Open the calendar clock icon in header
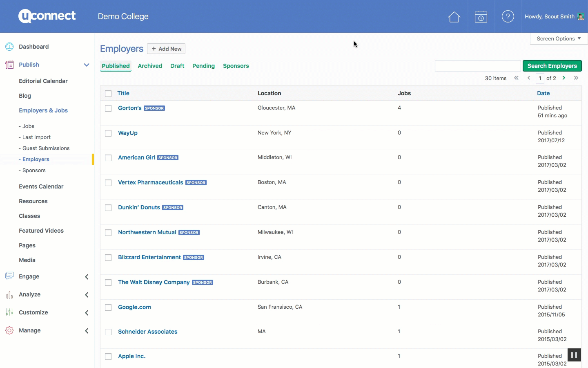The width and height of the screenshot is (588, 368). (x=481, y=17)
